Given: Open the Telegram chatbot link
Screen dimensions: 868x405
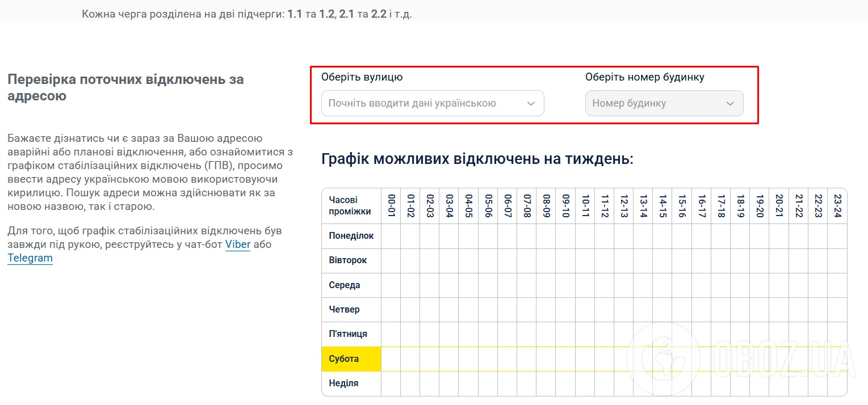Looking at the screenshot, I should coord(30,258).
